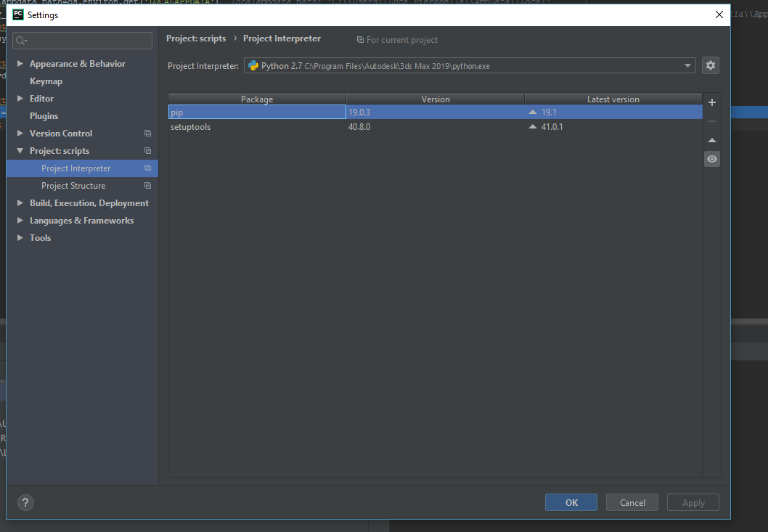
Task: Click the Settings title text
Action: (43, 15)
